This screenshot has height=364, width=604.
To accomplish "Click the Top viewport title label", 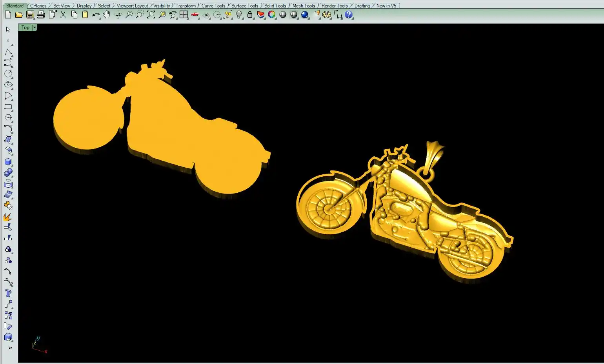I will point(25,27).
